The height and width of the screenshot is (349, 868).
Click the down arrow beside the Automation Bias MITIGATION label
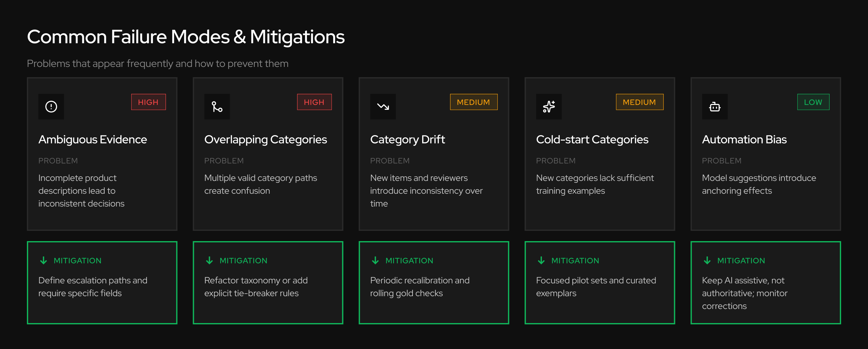707,260
